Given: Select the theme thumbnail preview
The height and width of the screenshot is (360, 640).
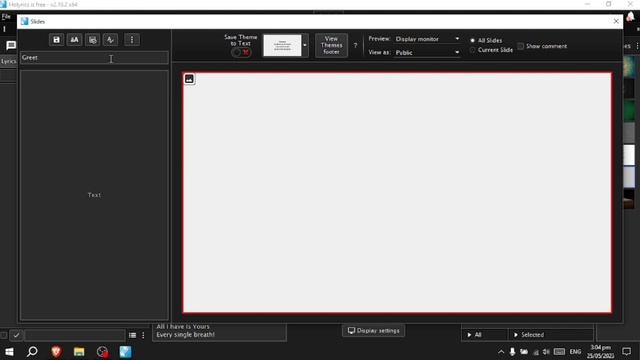Looking at the screenshot, I should pyautogui.click(x=282, y=45).
